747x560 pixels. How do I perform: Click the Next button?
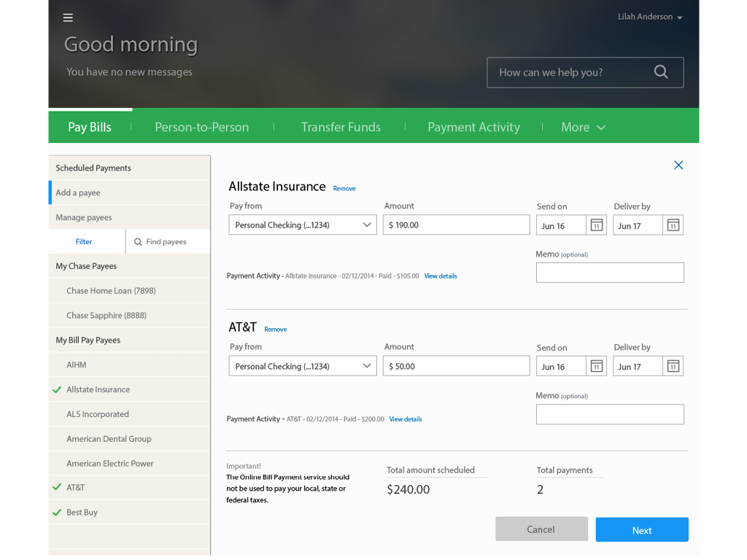tap(642, 529)
